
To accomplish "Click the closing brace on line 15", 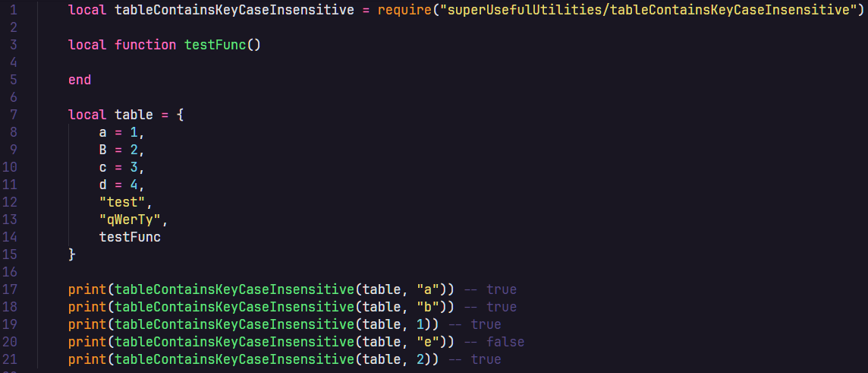I will point(72,254).
